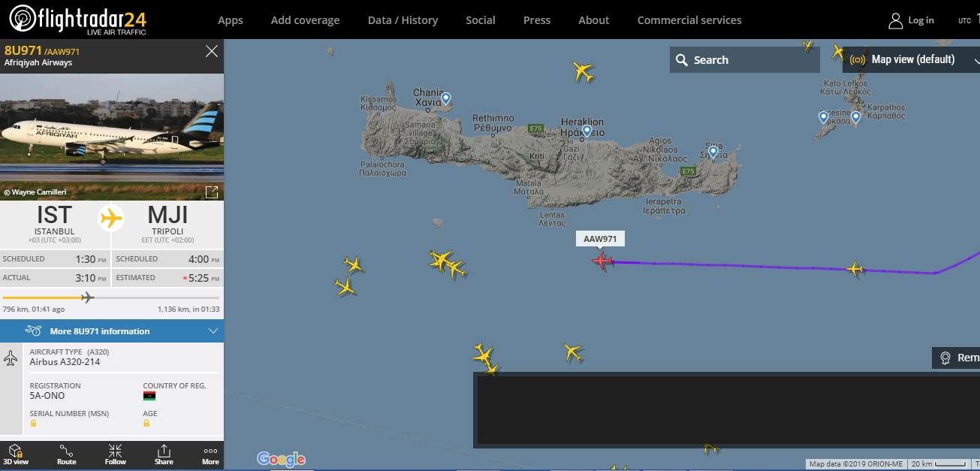Open the Social menu

pyautogui.click(x=481, y=20)
